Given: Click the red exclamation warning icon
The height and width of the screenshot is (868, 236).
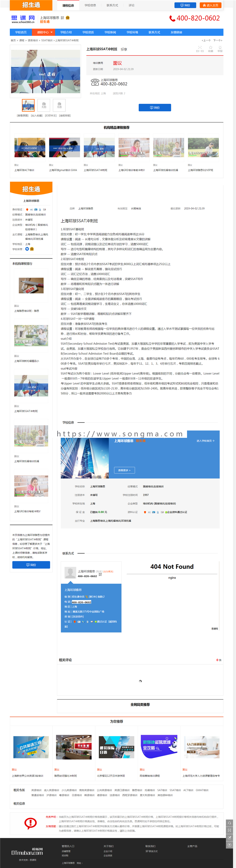Looking at the screenshot, I should click(31, 823).
